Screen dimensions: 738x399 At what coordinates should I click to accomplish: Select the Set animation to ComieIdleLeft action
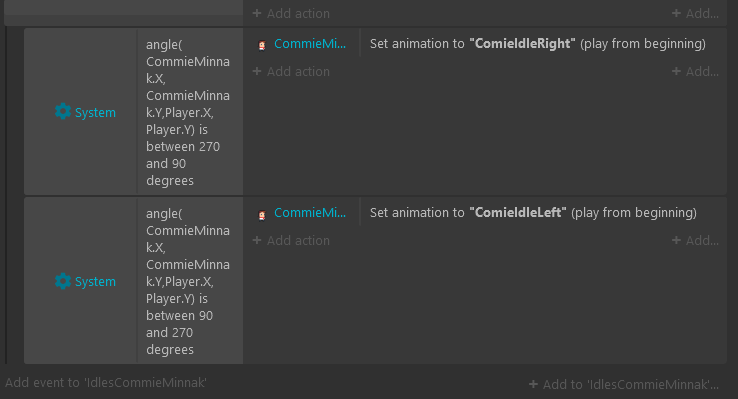[533, 212]
